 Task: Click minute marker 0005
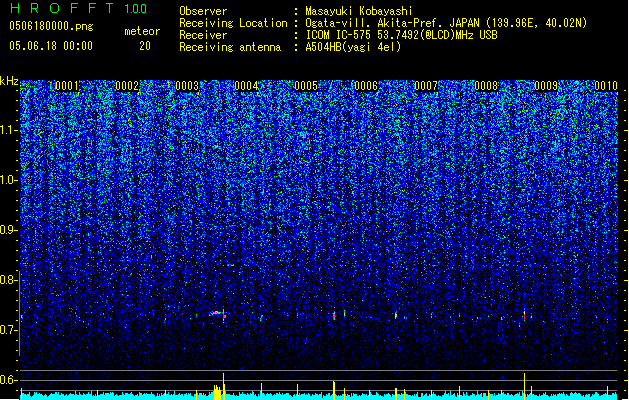[x=306, y=86]
